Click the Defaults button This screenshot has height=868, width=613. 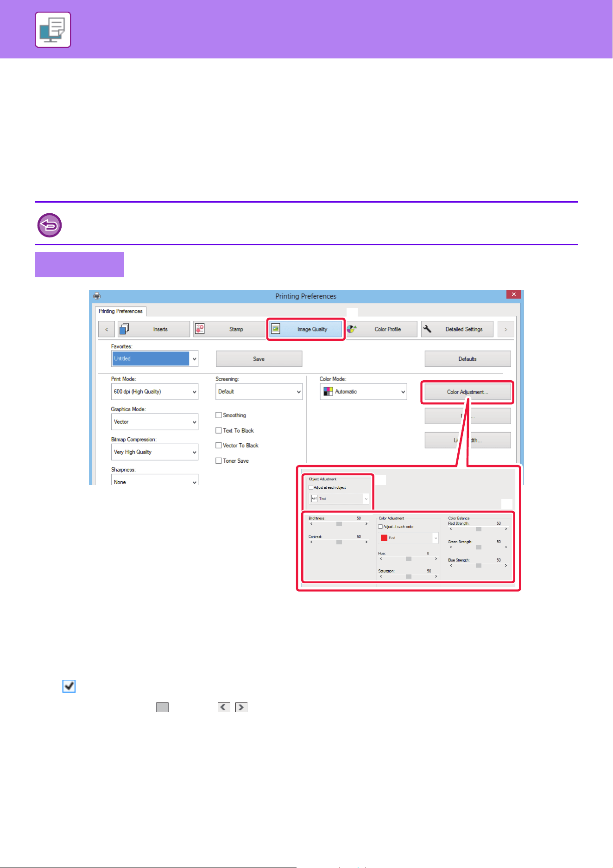[x=468, y=359]
